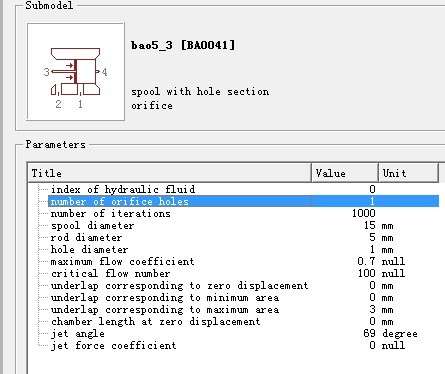The width and height of the screenshot is (445, 374).
Task: Click the submodel name bao5_3 [BAO041]
Action: coord(183,45)
